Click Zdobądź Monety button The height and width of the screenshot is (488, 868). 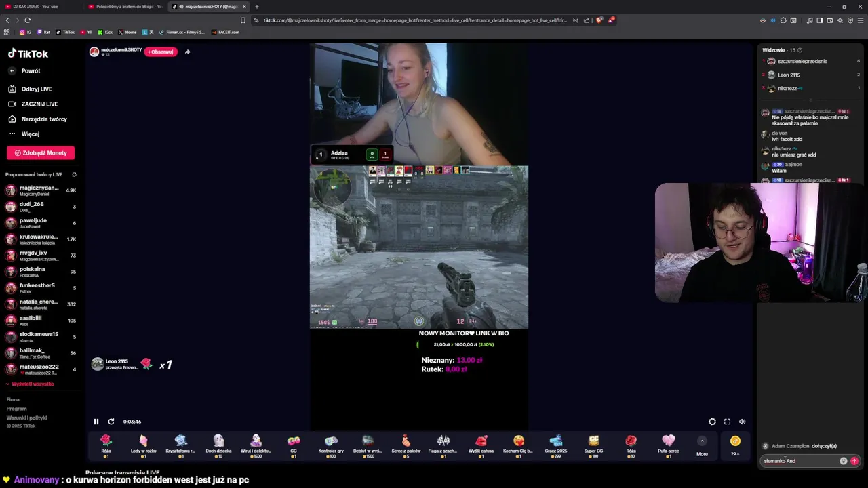point(41,153)
